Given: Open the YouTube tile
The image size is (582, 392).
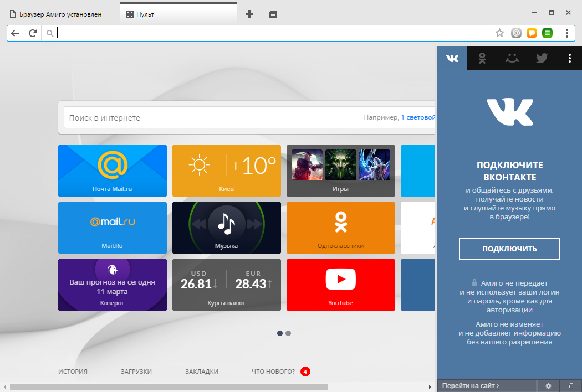Looking at the screenshot, I should (341, 285).
